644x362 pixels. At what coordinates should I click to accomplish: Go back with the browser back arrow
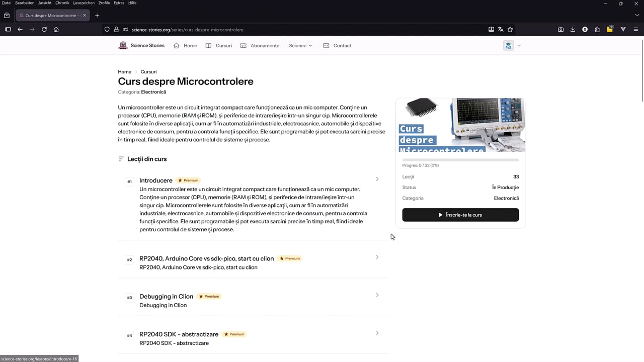point(20,30)
